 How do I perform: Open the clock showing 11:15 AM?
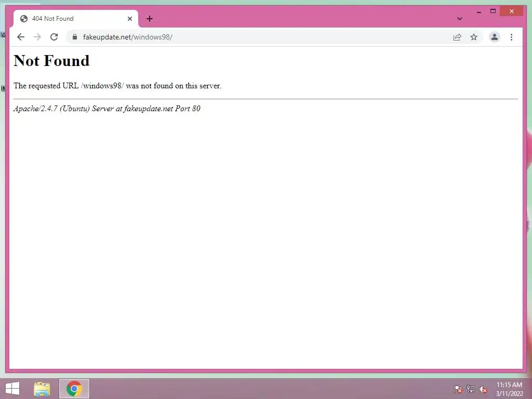[x=509, y=389]
